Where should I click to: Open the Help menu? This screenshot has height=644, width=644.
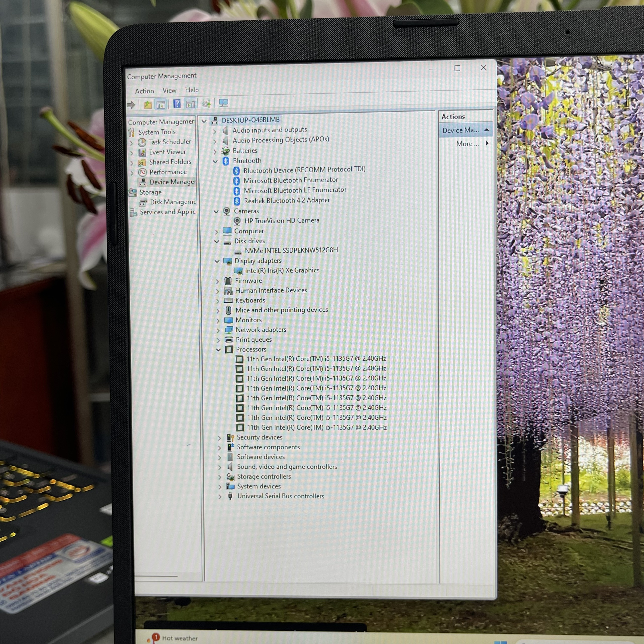[x=192, y=90]
